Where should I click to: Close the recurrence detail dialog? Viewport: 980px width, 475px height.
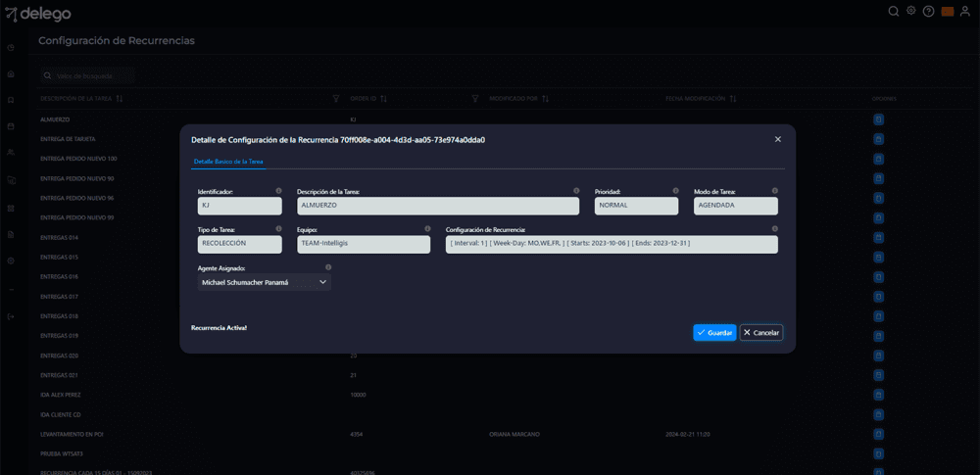778,139
